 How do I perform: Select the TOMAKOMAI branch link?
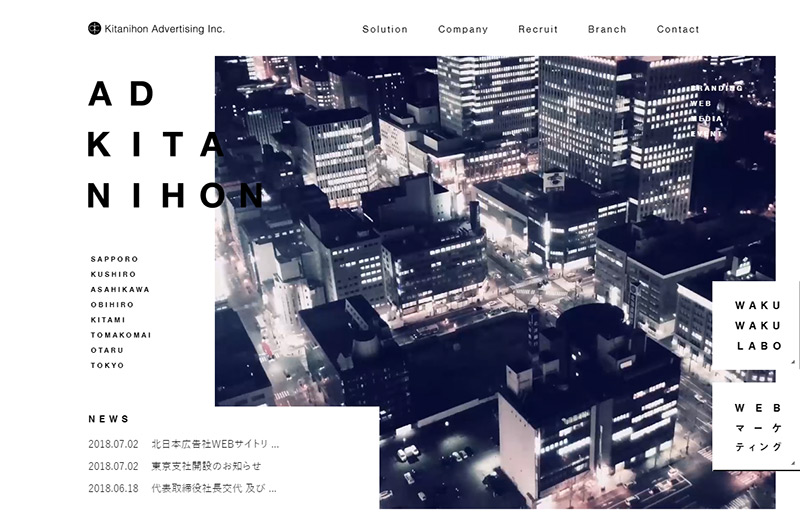pos(121,335)
